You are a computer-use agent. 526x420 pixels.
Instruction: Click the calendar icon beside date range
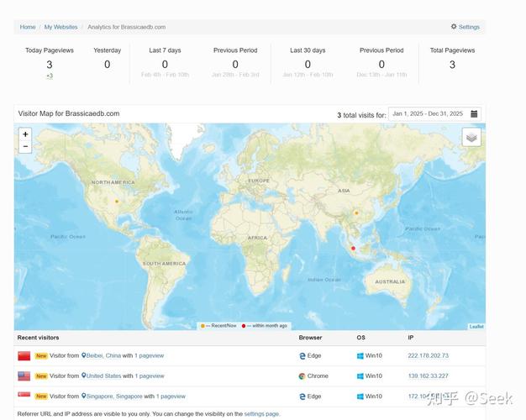[x=475, y=114]
